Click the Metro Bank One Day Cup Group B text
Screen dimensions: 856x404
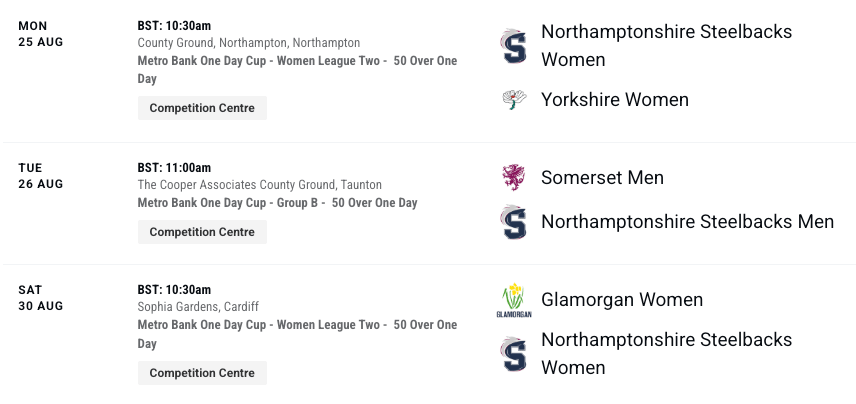pyautogui.click(x=277, y=203)
